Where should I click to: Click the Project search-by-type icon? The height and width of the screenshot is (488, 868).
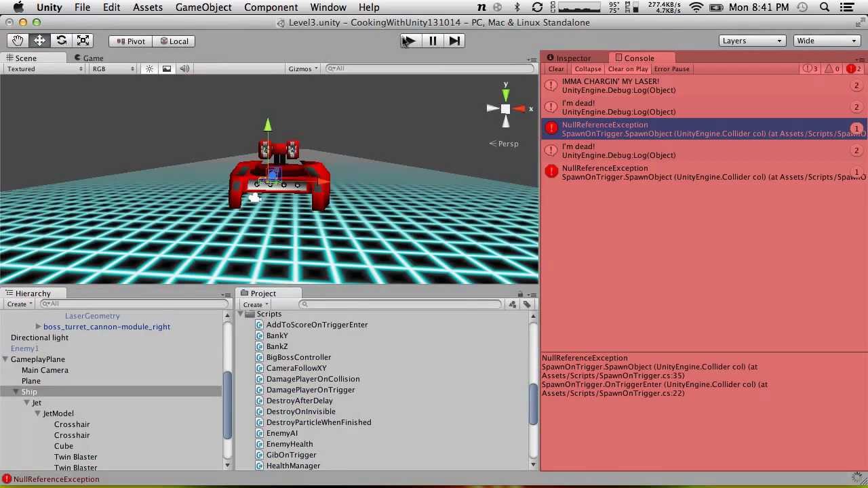coord(513,305)
